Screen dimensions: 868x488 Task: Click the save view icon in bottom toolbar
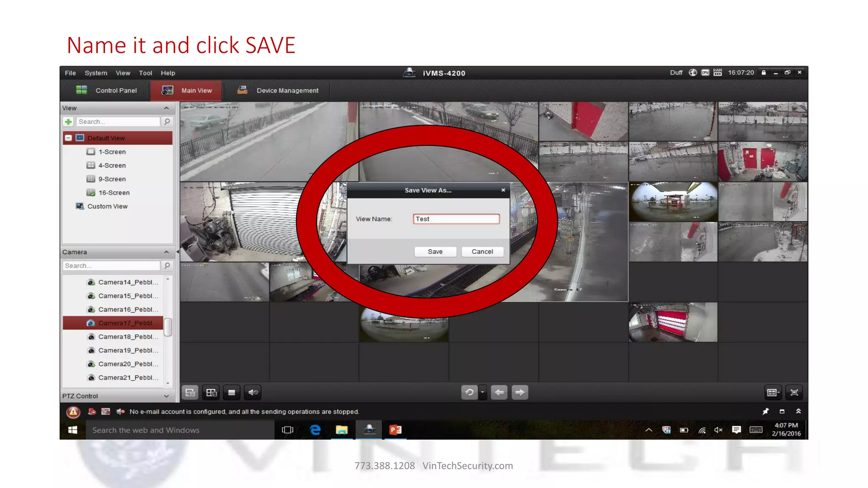(x=190, y=393)
